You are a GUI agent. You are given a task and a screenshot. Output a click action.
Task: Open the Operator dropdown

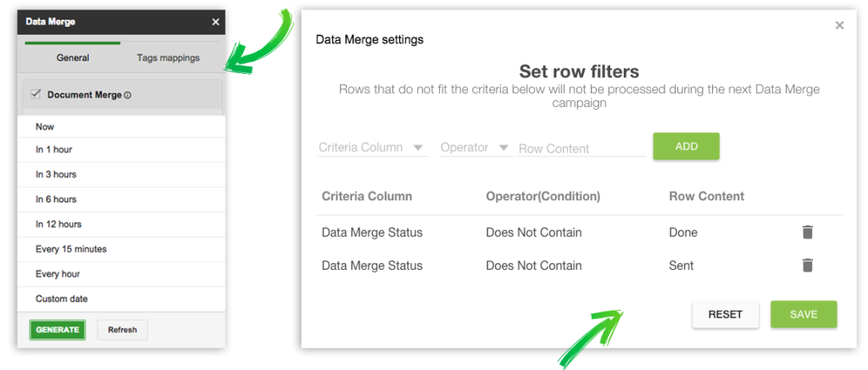click(x=475, y=148)
